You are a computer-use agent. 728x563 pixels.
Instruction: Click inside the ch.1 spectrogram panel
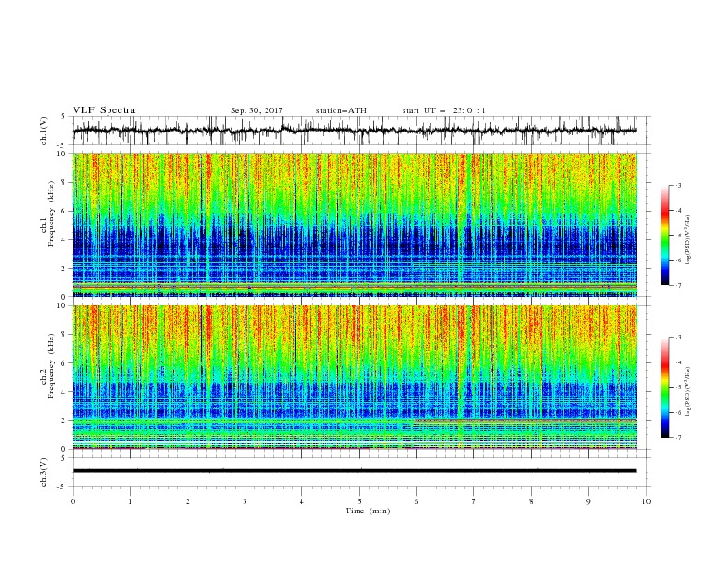tap(354, 224)
